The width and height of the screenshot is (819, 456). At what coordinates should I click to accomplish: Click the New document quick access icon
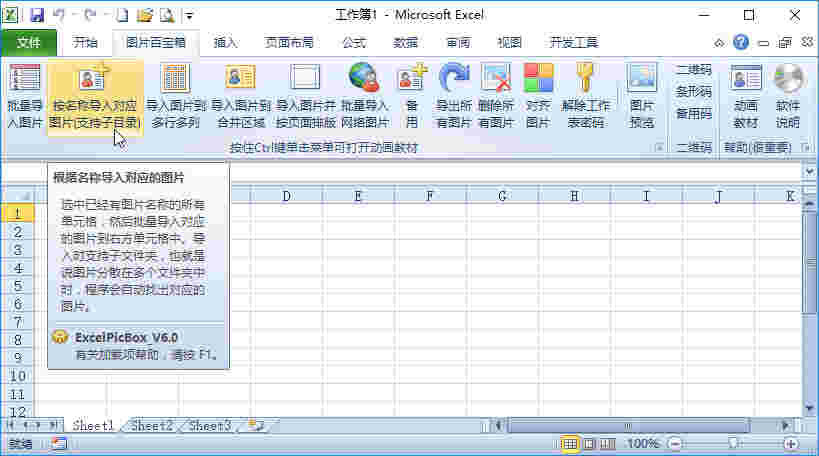[122, 15]
